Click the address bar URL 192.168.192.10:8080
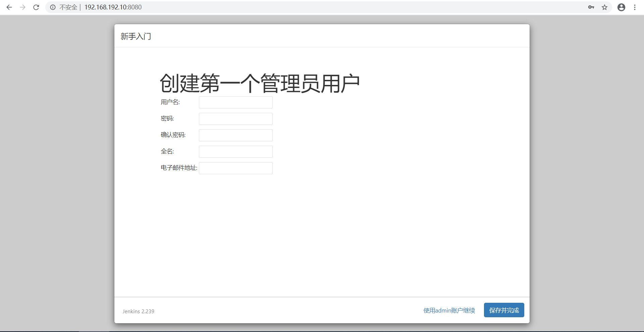 113,7
